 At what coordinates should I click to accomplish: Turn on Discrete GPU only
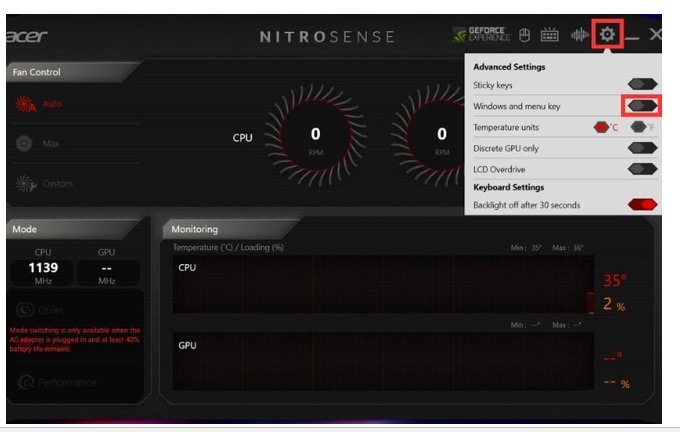(x=642, y=148)
